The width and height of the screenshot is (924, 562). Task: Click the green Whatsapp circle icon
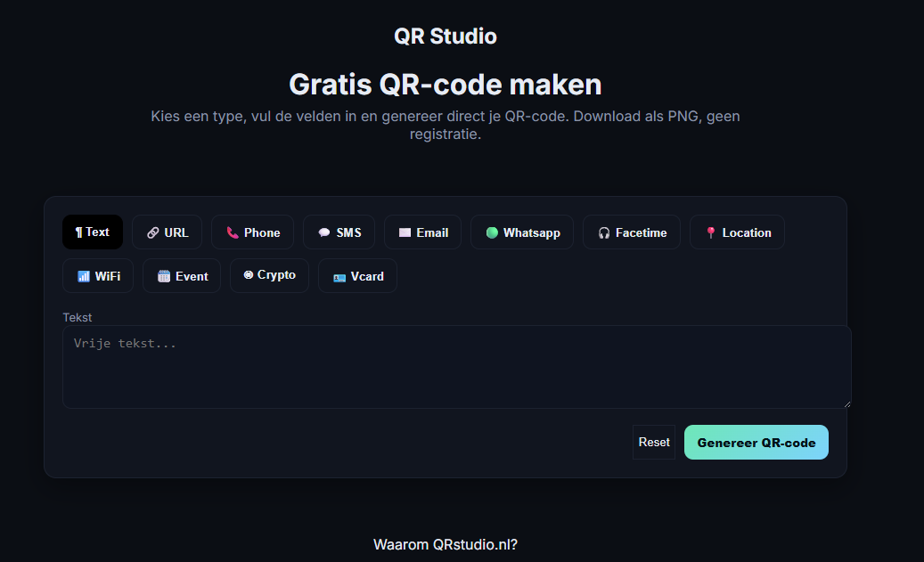(x=492, y=232)
